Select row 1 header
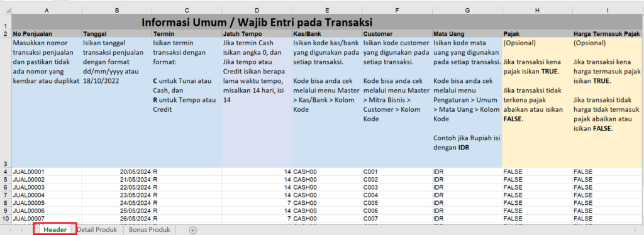The height and width of the screenshot is (235, 644). 6,22
